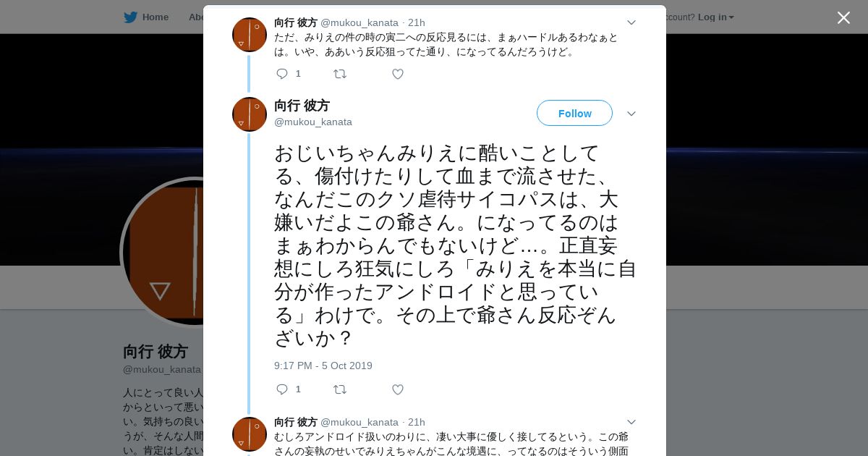Image resolution: width=868 pixels, height=456 pixels.
Task: Go to the Home tab
Action: coord(155,17)
